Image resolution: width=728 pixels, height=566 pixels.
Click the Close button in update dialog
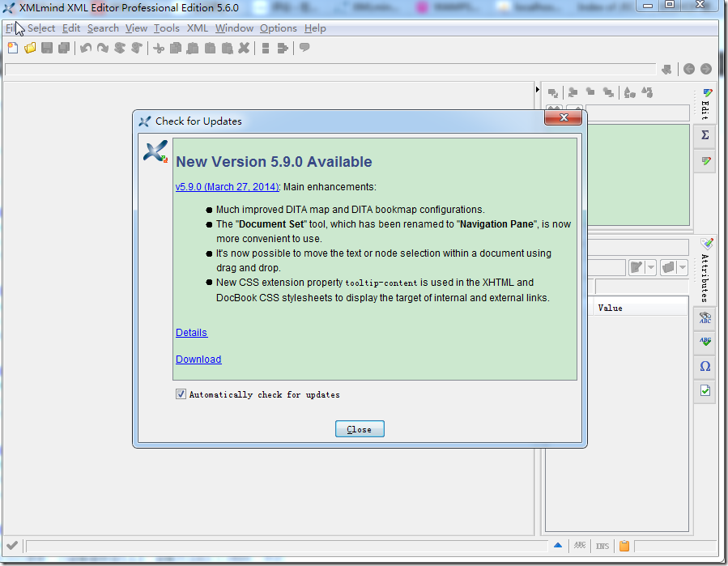point(360,429)
